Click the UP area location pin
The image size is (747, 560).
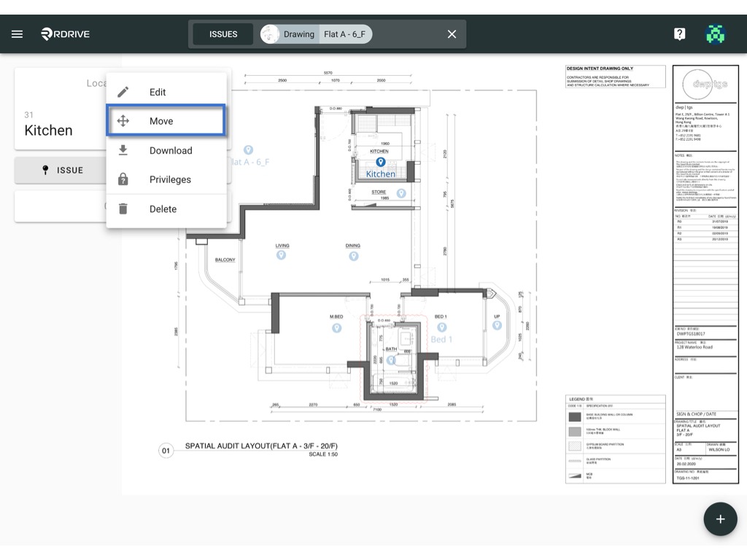point(497,325)
